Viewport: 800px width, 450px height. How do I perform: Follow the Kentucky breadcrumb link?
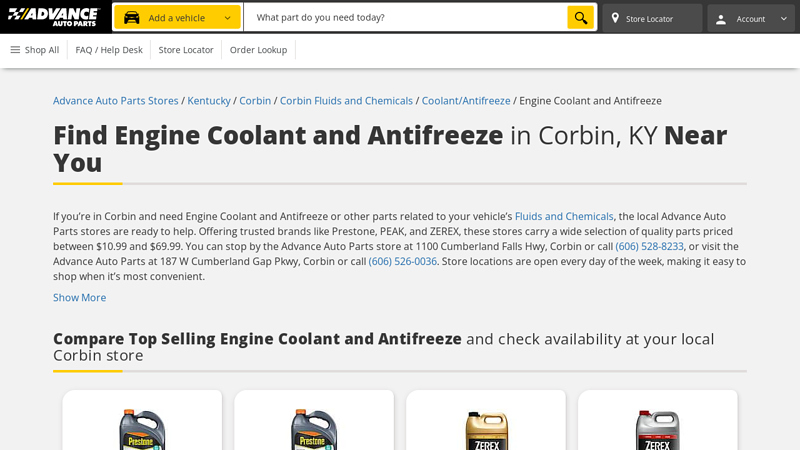coord(209,101)
